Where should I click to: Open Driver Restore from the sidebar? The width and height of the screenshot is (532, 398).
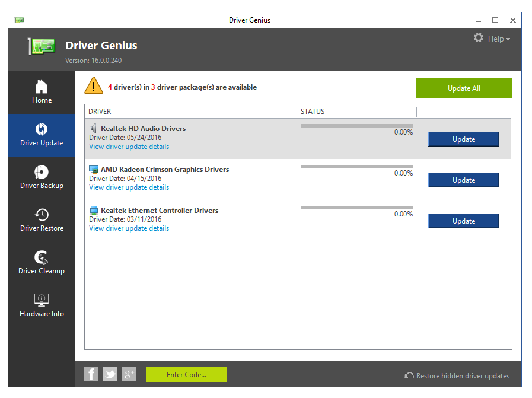click(42, 220)
